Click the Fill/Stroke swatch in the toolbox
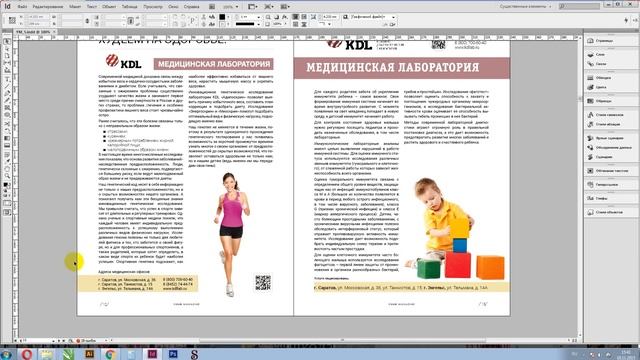Image resolution: width=640 pixels, height=360 pixels. [7, 185]
